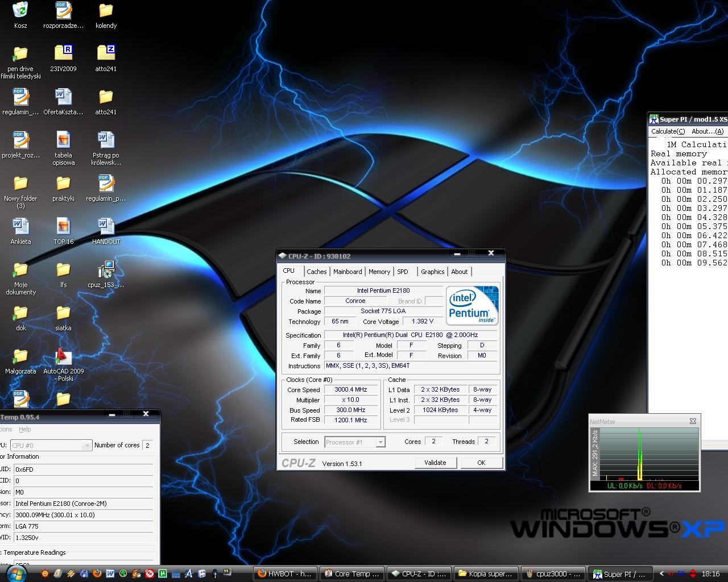Click the Number of cores field in Core Temp
The width and height of the screenshot is (728, 582).
(x=148, y=445)
